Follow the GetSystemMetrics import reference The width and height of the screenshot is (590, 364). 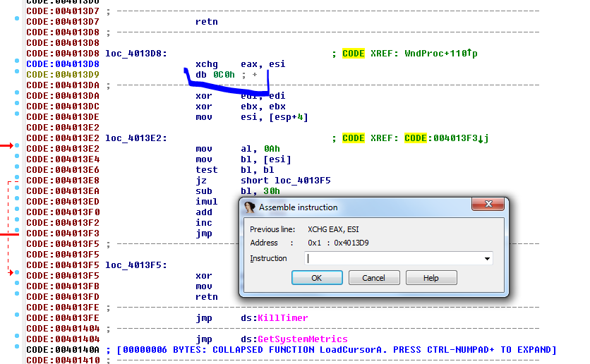click(303, 339)
